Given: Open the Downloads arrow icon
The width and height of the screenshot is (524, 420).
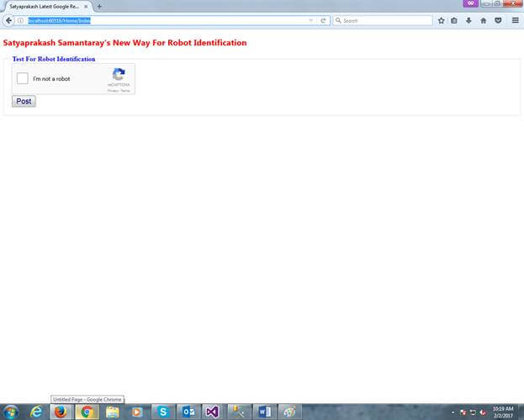Looking at the screenshot, I should click(468, 21).
